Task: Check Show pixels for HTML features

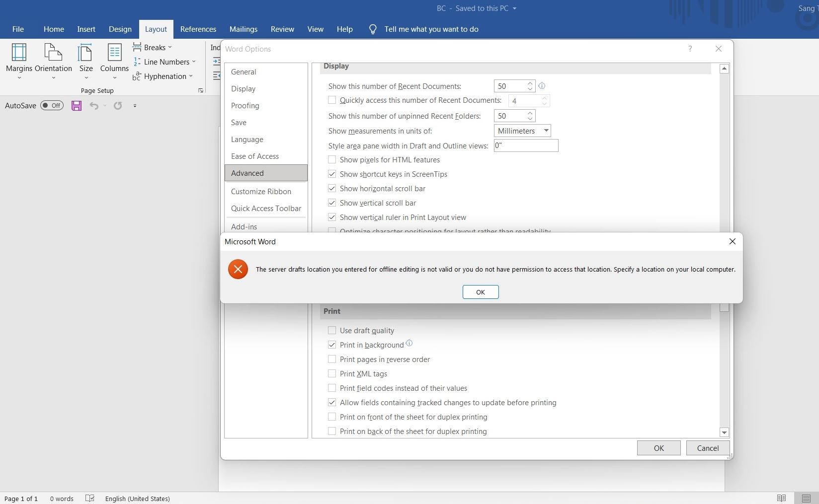Action: pos(332,159)
